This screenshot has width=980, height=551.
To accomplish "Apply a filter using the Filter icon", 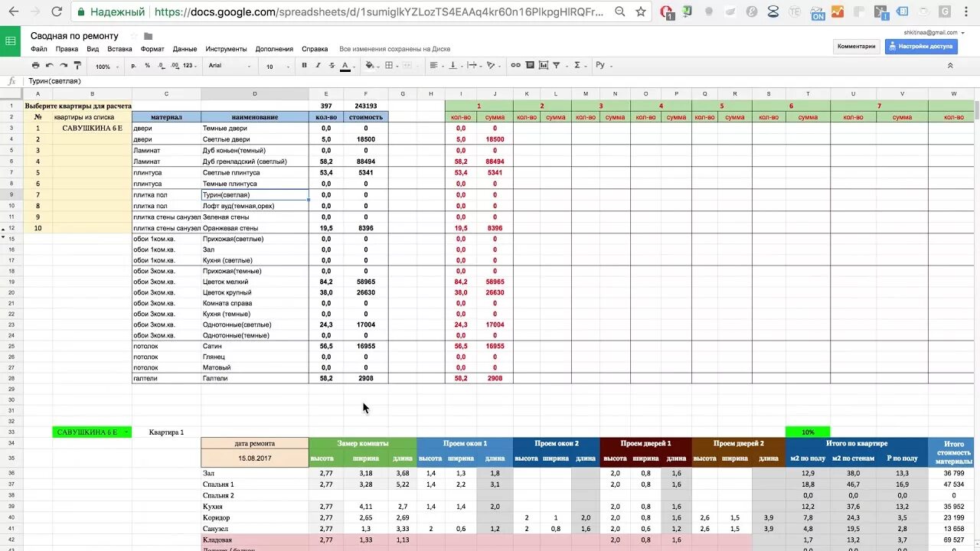I will (x=556, y=66).
